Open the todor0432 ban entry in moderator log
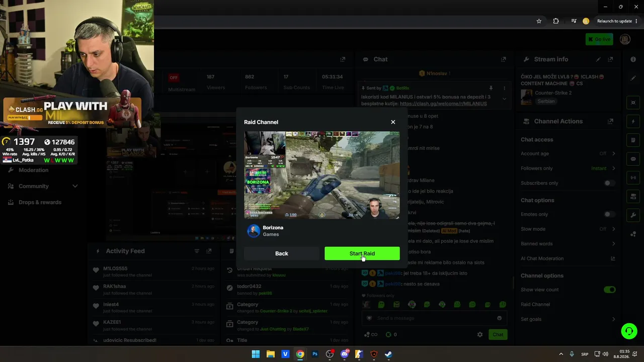The width and height of the screenshot is (644, 362). [x=287, y=290]
